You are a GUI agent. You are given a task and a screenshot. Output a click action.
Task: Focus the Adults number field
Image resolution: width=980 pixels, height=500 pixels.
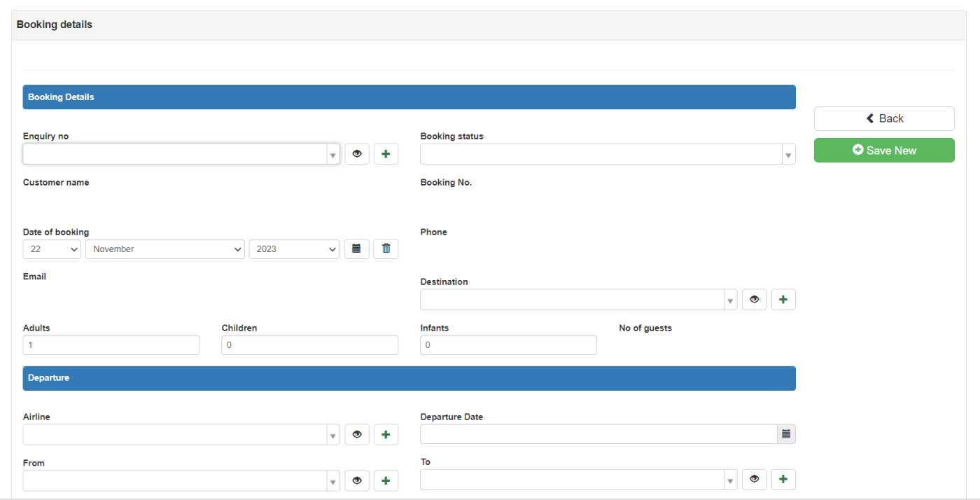111,345
